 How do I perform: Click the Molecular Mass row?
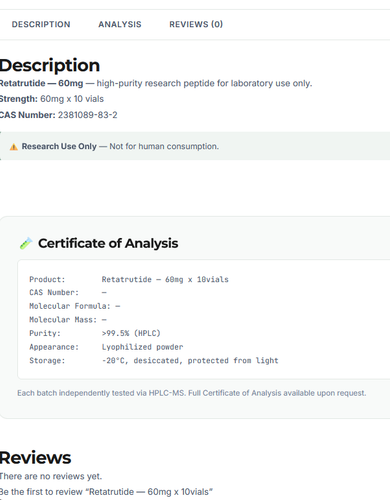point(68,320)
